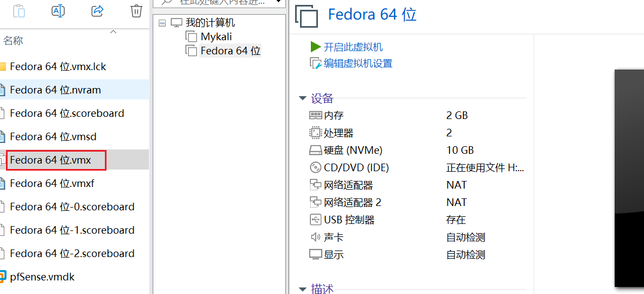Select the hard disk (NVMe) device
The width and height of the screenshot is (644, 294).
pos(353,150)
